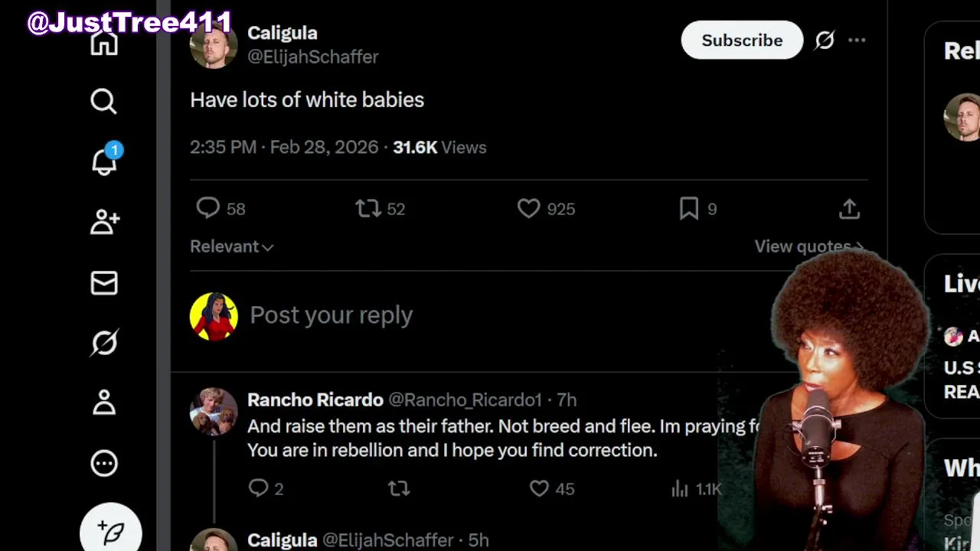The image size is (980, 551).
Task: Click the Subscribe button
Action: [741, 41]
